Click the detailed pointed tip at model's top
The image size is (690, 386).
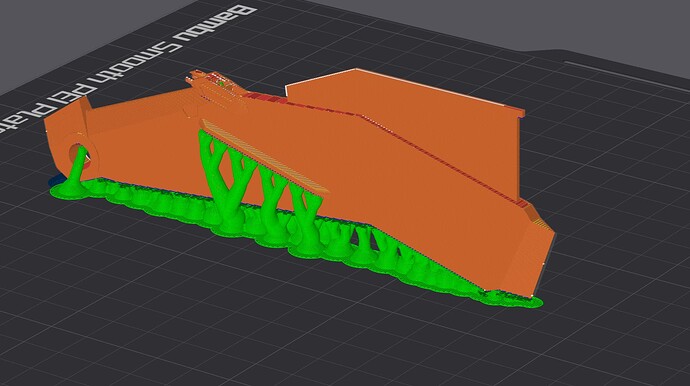216,88
